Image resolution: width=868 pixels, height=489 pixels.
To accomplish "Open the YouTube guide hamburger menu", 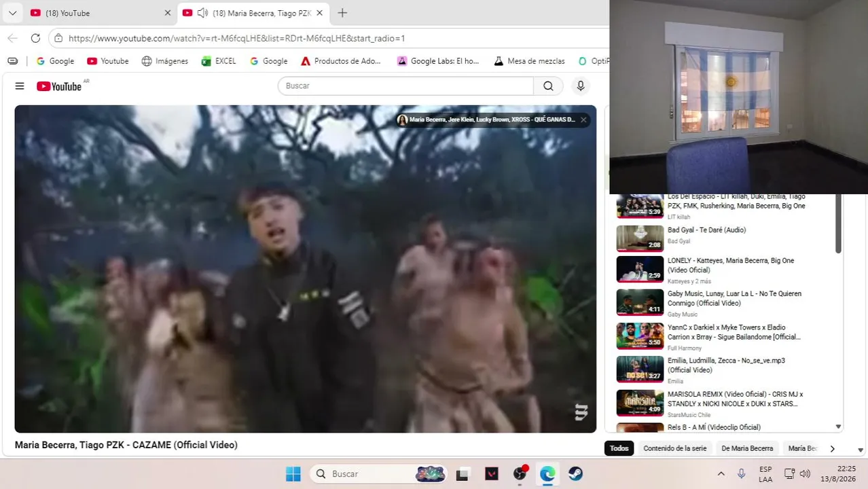I will [20, 86].
